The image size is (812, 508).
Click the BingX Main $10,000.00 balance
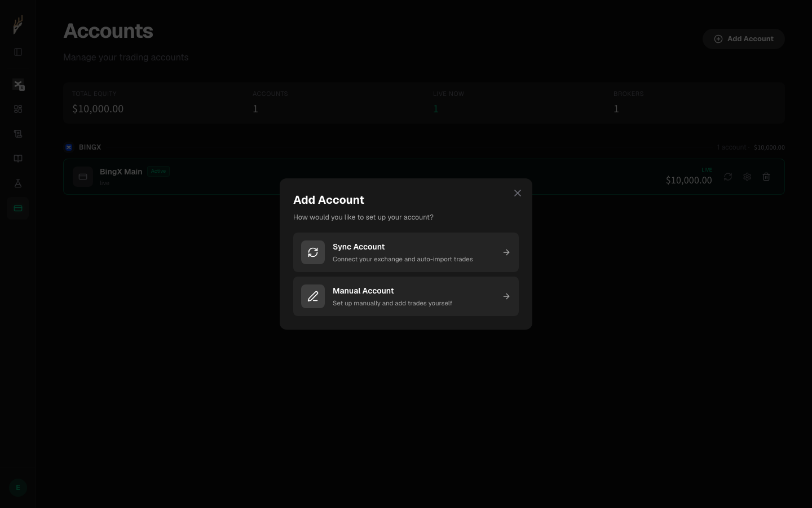click(689, 180)
